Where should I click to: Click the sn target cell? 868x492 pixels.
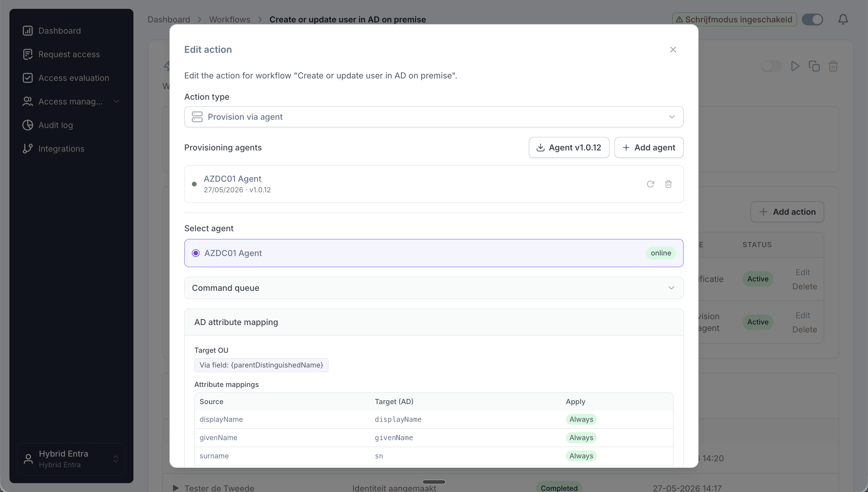click(x=379, y=456)
